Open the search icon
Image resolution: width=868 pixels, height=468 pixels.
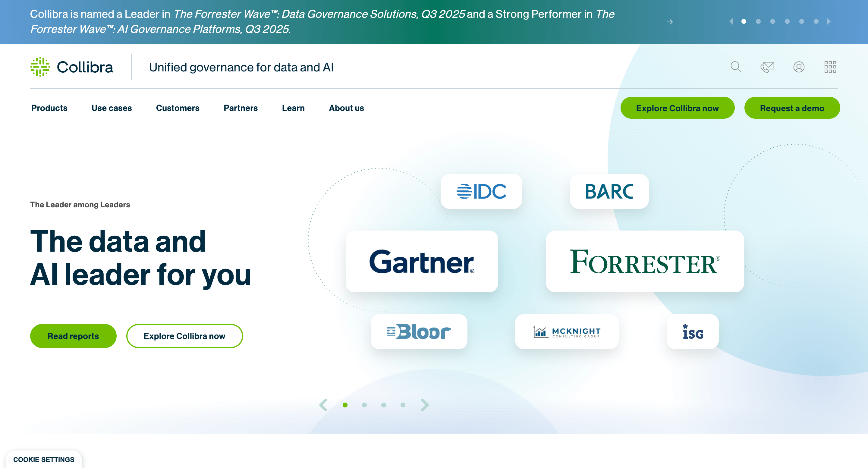click(736, 67)
